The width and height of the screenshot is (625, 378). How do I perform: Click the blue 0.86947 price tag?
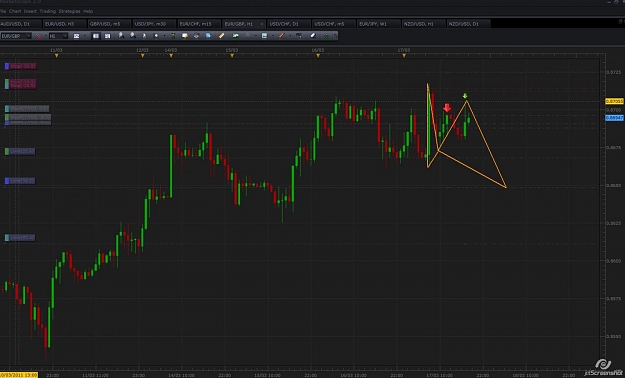pos(614,118)
